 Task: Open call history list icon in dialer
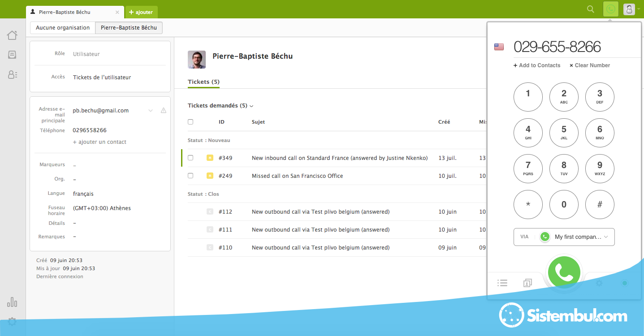point(502,283)
